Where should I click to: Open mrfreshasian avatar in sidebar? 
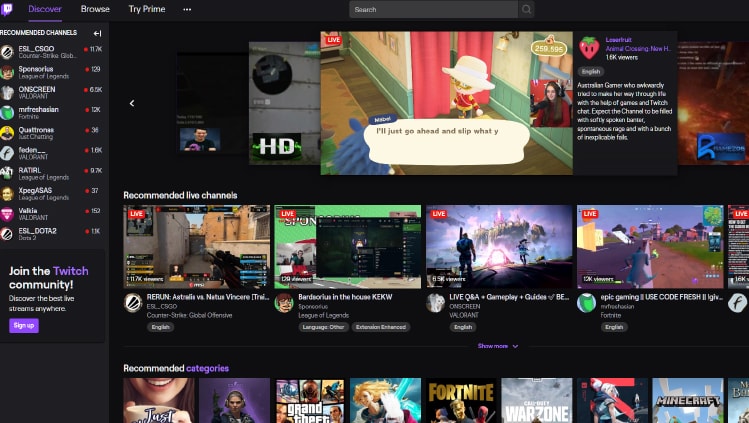(7, 113)
